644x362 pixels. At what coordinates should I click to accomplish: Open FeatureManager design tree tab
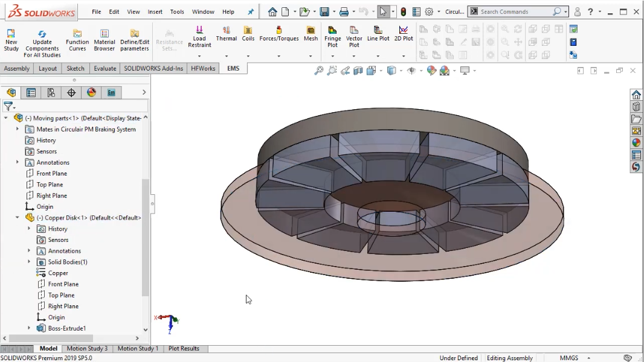point(11,93)
